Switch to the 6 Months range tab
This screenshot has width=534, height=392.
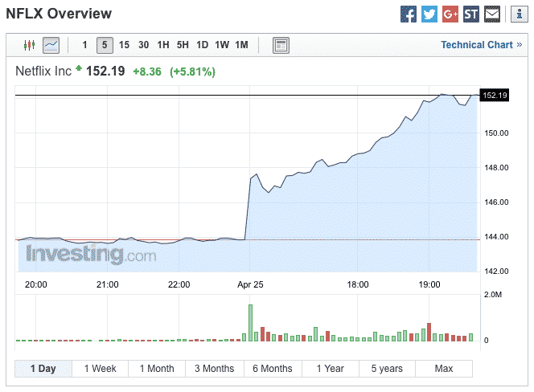point(273,369)
